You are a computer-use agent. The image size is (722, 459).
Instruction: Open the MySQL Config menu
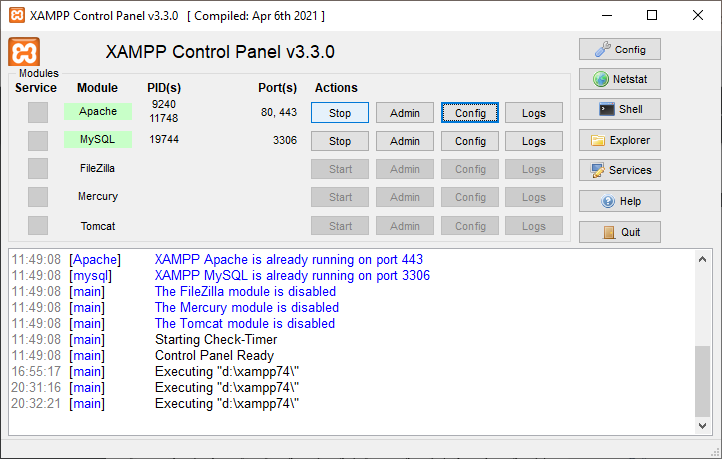(470, 141)
